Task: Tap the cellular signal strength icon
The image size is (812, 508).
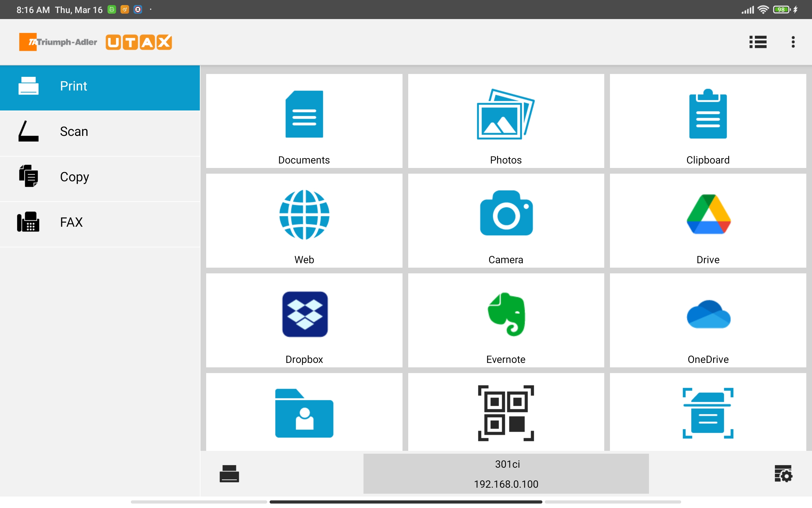Action: coord(748,10)
